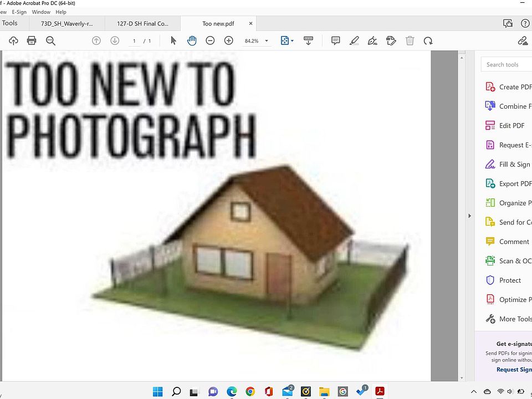Click the page number input field
Viewport: 532px width, 399px height.
pyautogui.click(x=134, y=40)
